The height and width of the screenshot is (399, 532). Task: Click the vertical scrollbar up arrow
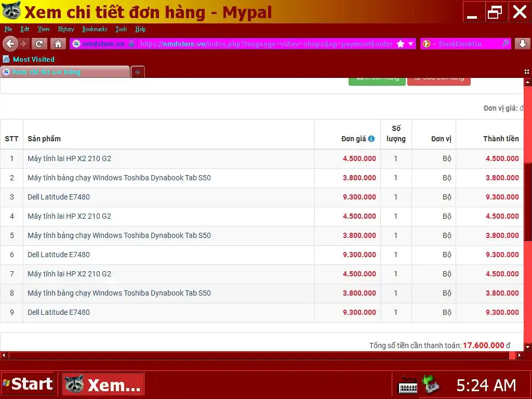[x=528, y=82]
